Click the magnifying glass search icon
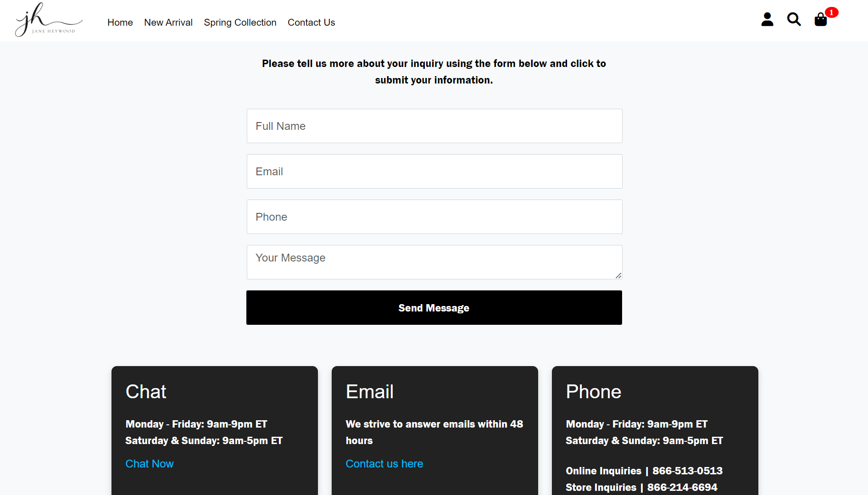 [794, 19]
